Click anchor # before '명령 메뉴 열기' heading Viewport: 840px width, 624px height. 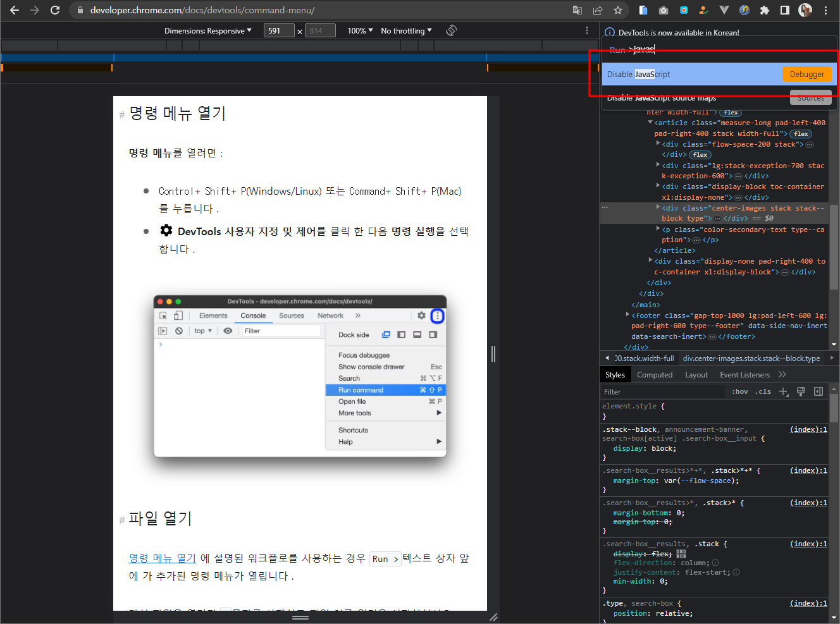click(121, 115)
